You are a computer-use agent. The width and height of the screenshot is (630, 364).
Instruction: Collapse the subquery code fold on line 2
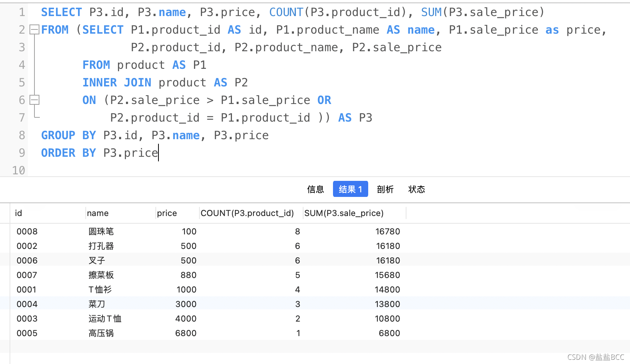pos(34,29)
